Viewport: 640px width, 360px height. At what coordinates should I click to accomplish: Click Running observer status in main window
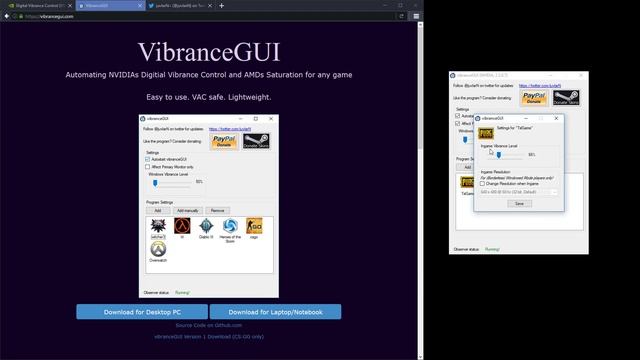coord(492,249)
